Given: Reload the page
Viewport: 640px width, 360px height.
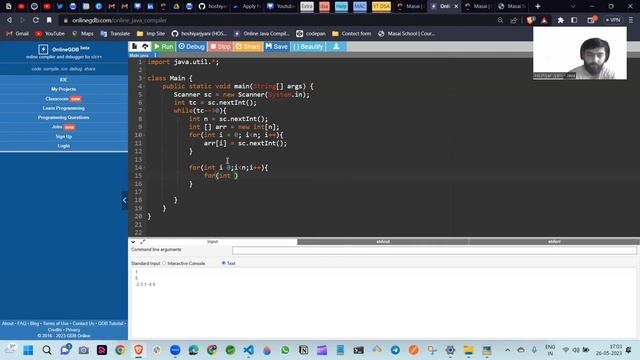Looking at the screenshot, I should click(36, 20).
